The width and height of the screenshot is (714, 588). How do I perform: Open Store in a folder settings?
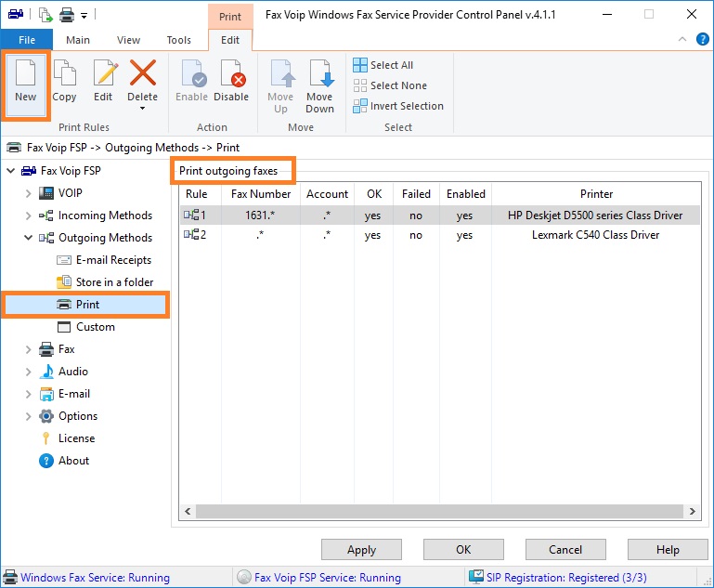pos(105,282)
